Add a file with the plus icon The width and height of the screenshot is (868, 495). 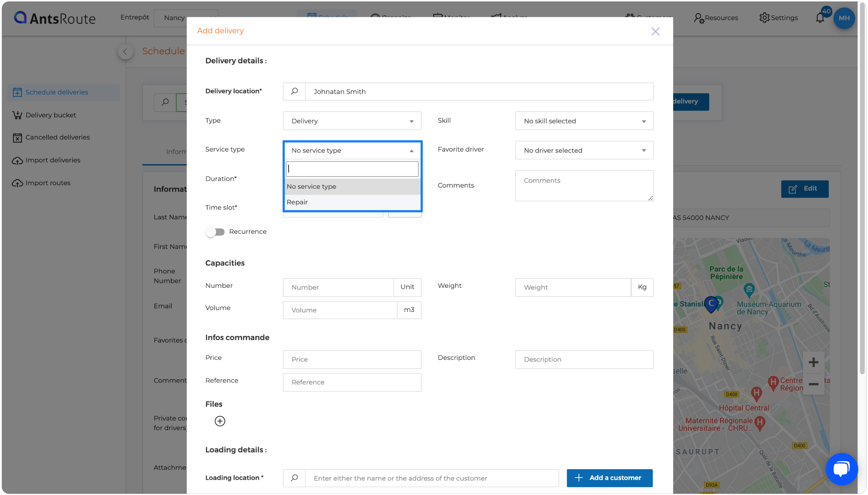coord(220,421)
